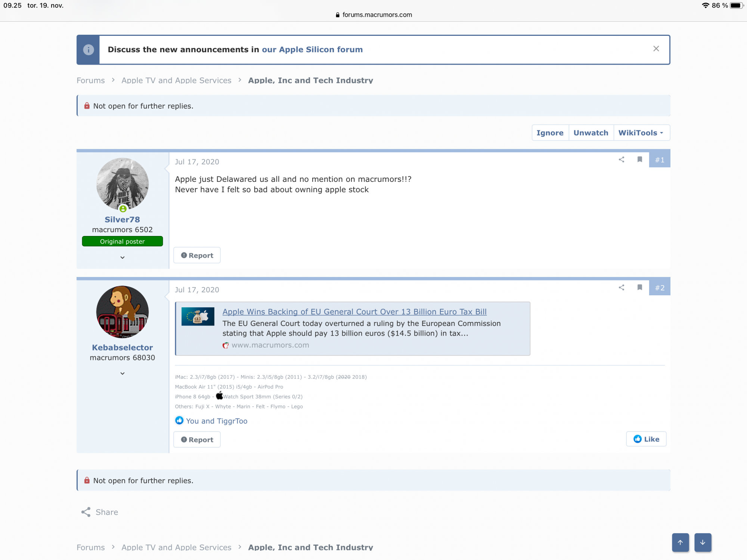Bookmark post #1

point(640,160)
